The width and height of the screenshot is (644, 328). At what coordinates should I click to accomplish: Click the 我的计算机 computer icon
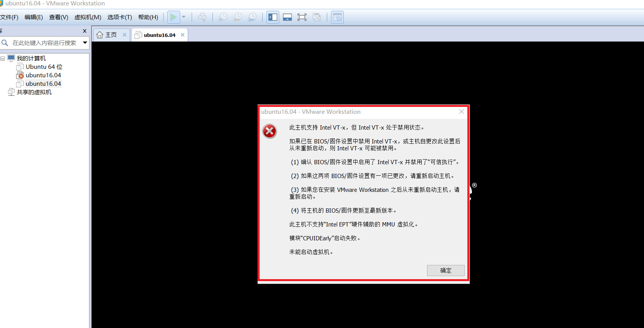click(x=11, y=58)
